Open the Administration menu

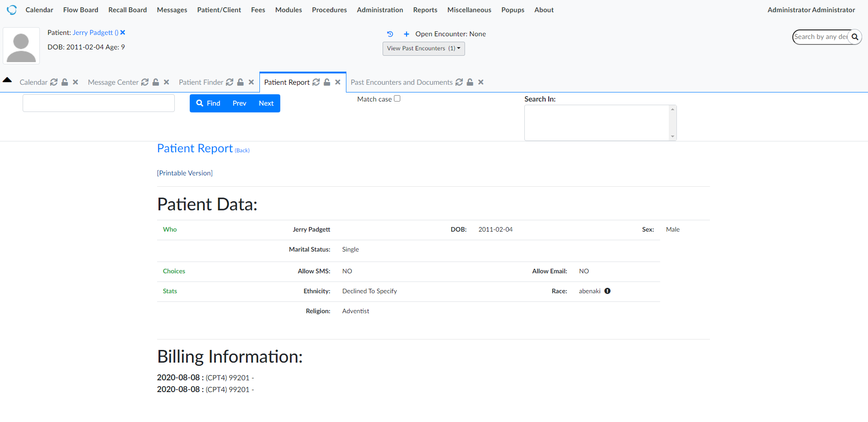point(379,10)
